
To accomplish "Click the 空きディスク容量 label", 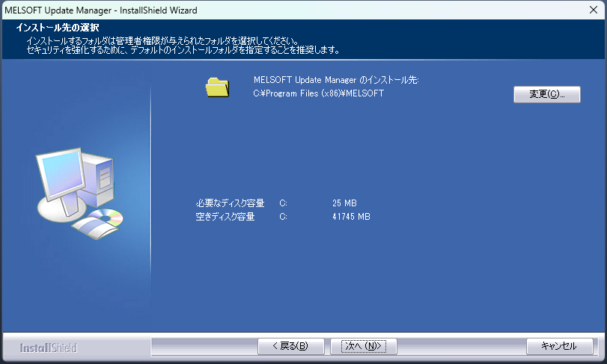I will point(225,217).
